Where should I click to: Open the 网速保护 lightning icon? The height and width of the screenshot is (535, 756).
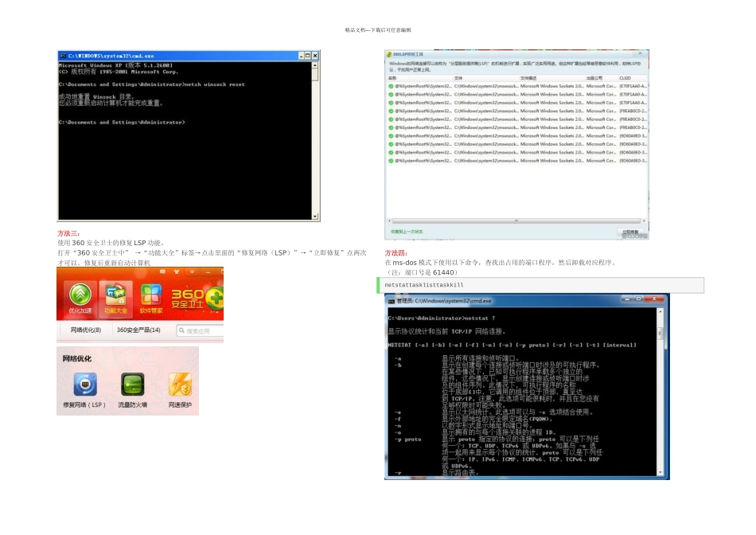tap(179, 385)
